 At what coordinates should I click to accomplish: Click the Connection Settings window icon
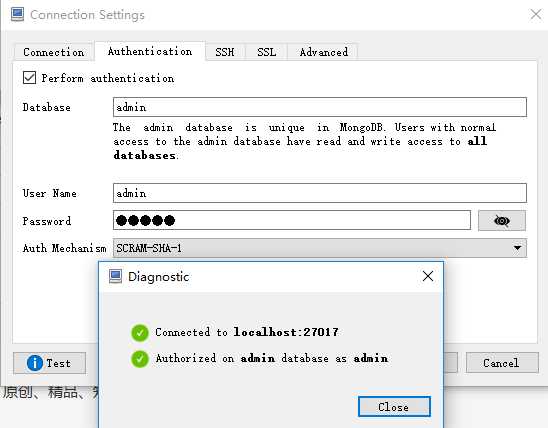point(17,15)
